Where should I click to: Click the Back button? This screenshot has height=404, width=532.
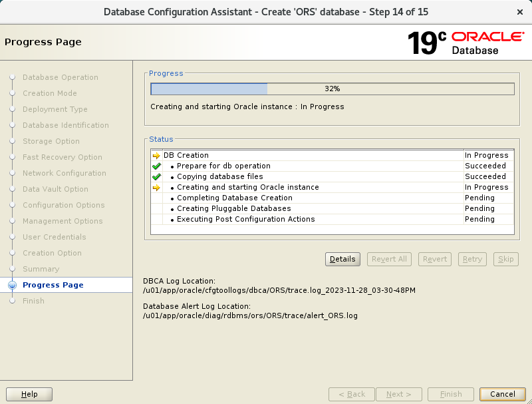352,394
